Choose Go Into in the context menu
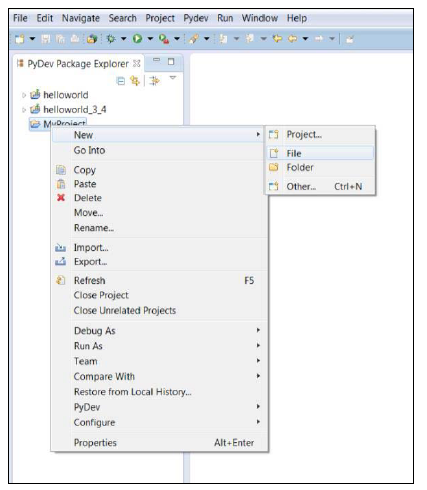427x490 pixels. (159, 150)
